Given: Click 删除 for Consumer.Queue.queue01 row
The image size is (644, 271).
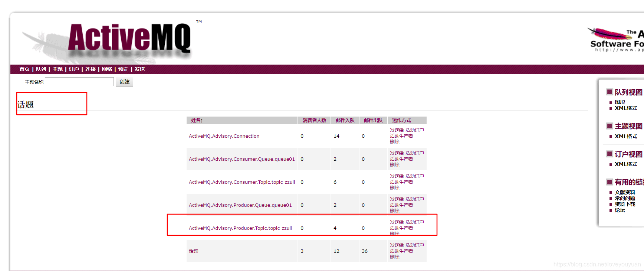Looking at the screenshot, I should [394, 165].
